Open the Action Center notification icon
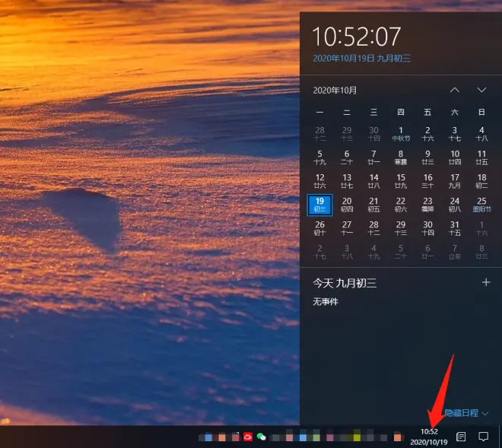This screenshot has width=502, height=448. pos(484,437)
